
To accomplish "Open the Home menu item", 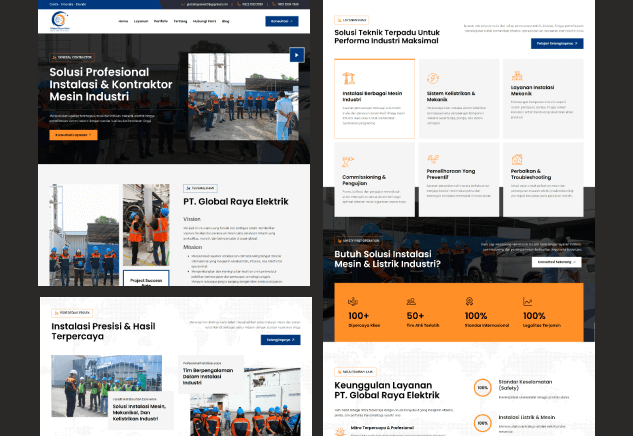I will point(123,21).
